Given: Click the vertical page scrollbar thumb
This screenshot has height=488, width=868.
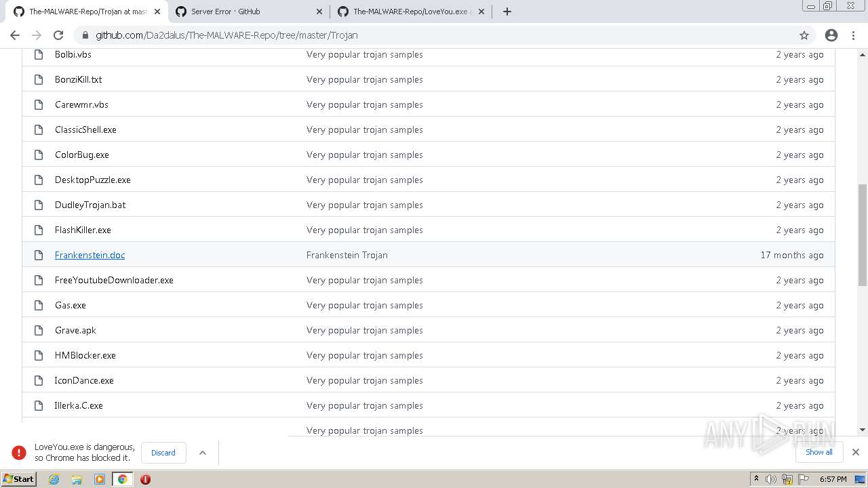Looking at the screenshot, I should (862, 235).
